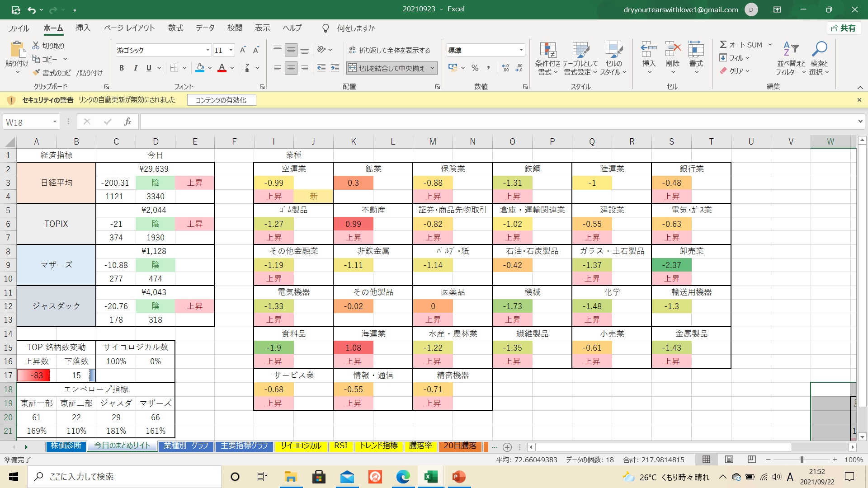Open PowerPoint from the Windows taskbar
This screenshot has height=488, width=868.
click(458, 477)
